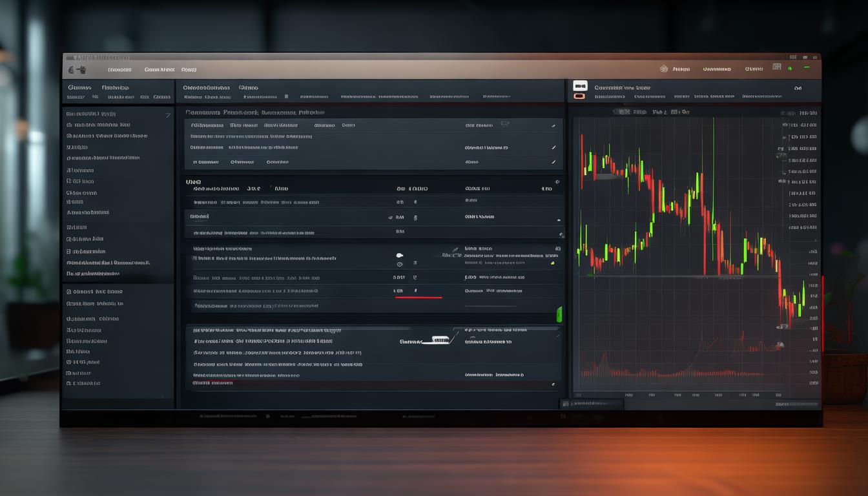
Task: Open the News menu in the top menu bar
Action: coord(189,69)
